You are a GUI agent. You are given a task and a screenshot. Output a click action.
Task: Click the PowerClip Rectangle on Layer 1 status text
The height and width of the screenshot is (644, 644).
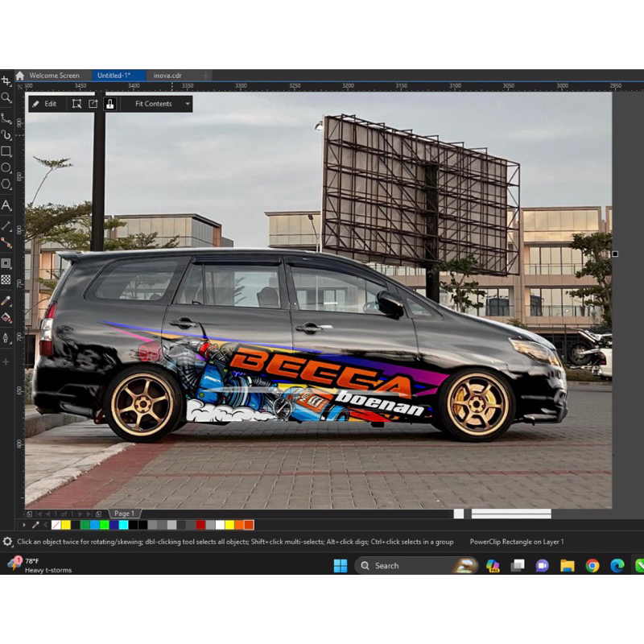517,542
